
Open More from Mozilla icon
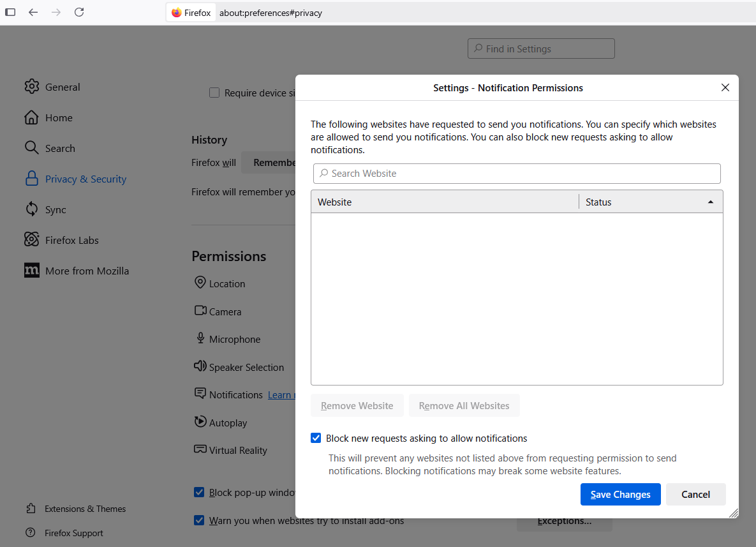[x=32, y=271]
